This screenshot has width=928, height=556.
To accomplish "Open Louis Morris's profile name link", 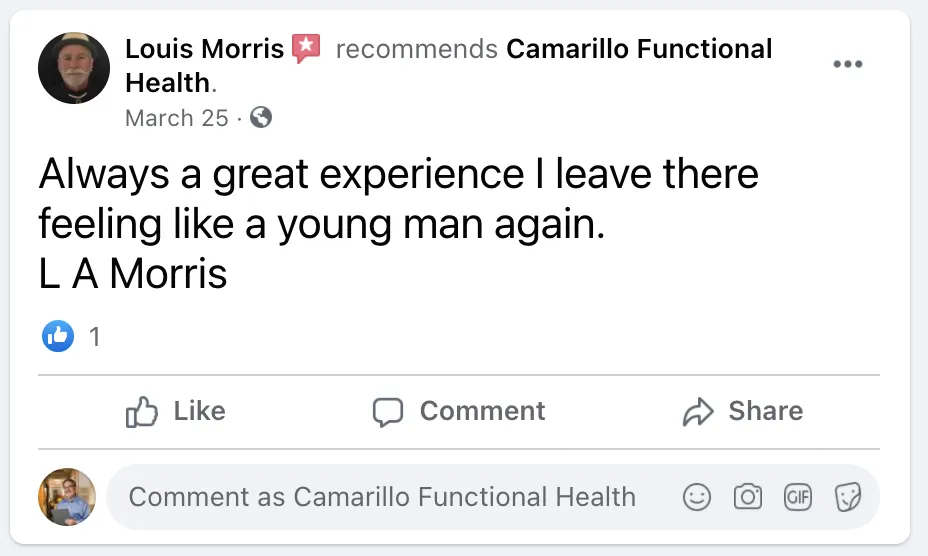I will 205,48.
